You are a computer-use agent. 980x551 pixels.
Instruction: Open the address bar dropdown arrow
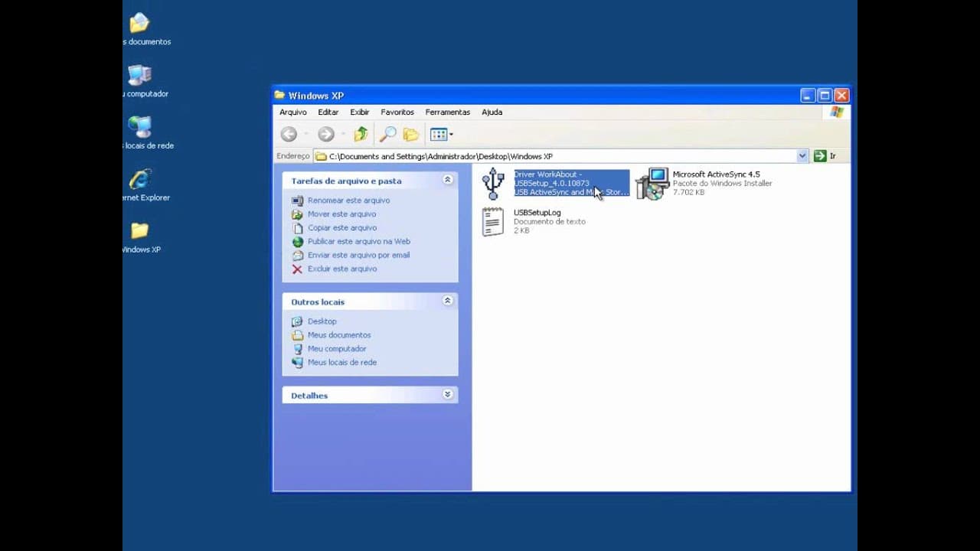(802, 156)
